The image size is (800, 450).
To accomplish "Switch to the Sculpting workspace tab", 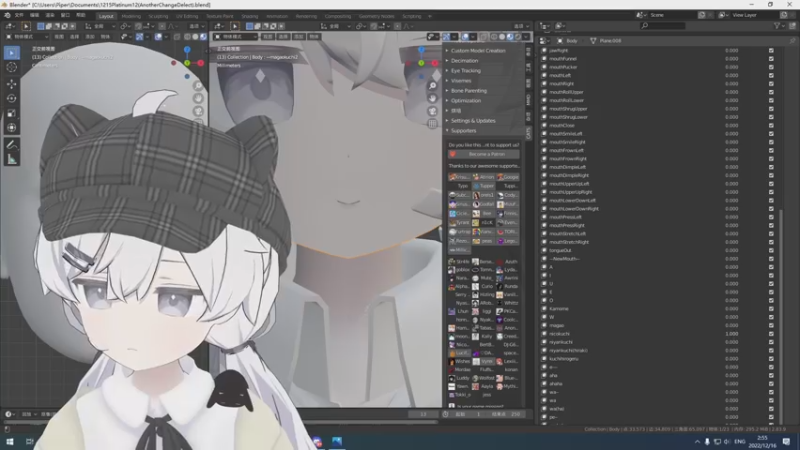I will (158, 16).
